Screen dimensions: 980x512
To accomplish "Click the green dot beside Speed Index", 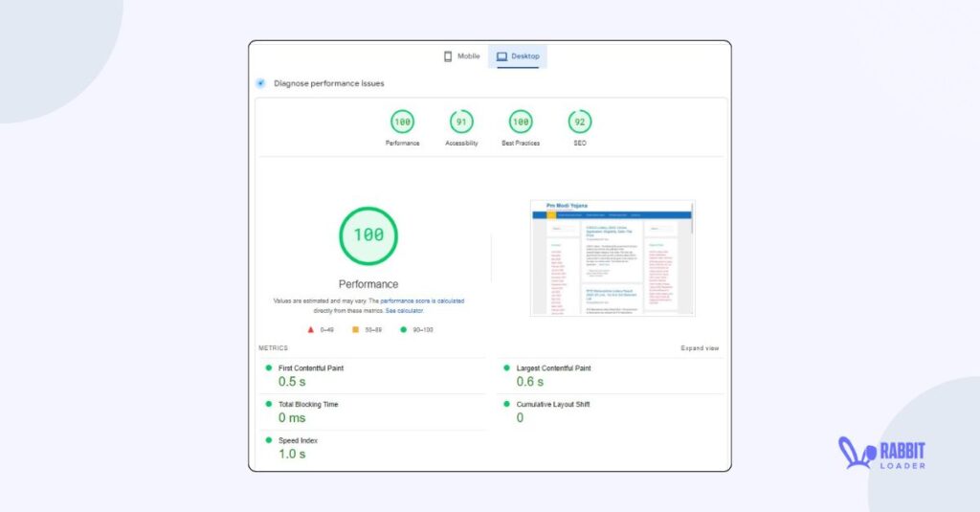I will [x=269, y=440].
